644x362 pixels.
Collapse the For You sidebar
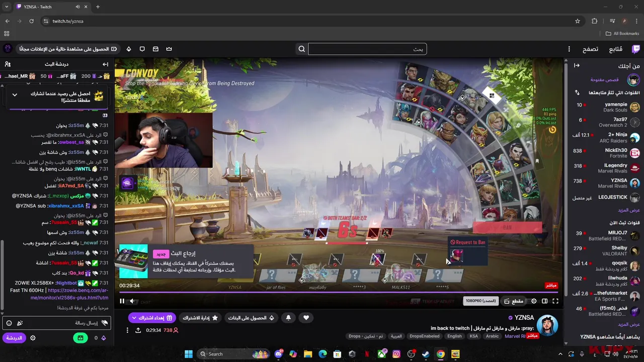(x=577, y=65)
